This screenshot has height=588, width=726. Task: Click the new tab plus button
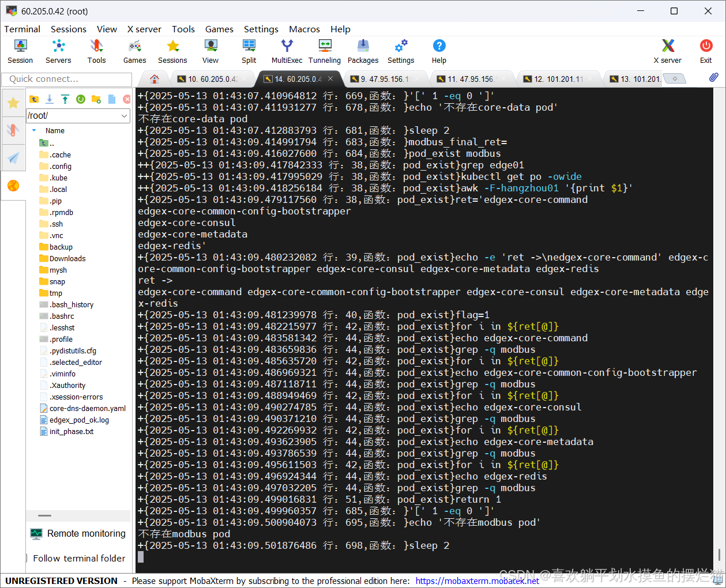click(x=675, y=78)
